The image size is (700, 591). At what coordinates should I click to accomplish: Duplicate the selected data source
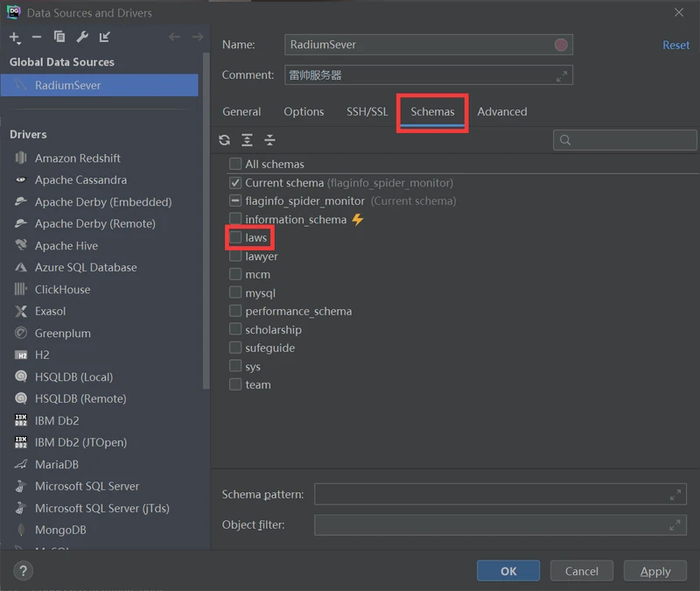point(59,37)
